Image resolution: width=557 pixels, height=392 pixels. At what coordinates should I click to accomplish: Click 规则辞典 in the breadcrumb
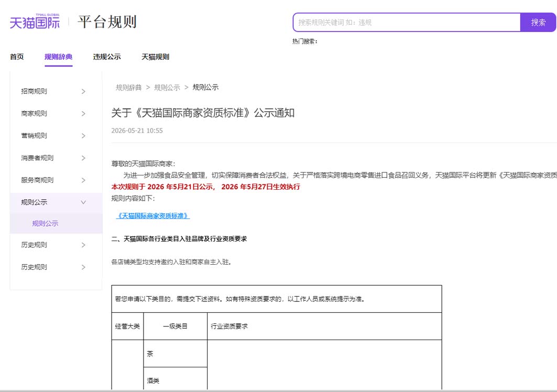click(x=128, y=88)
